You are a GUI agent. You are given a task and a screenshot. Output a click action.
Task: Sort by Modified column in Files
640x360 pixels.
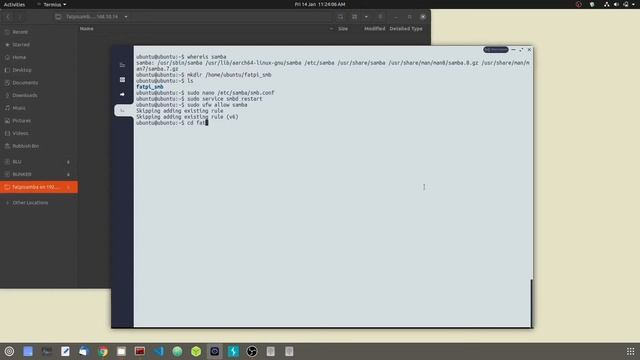click(374, 29)
